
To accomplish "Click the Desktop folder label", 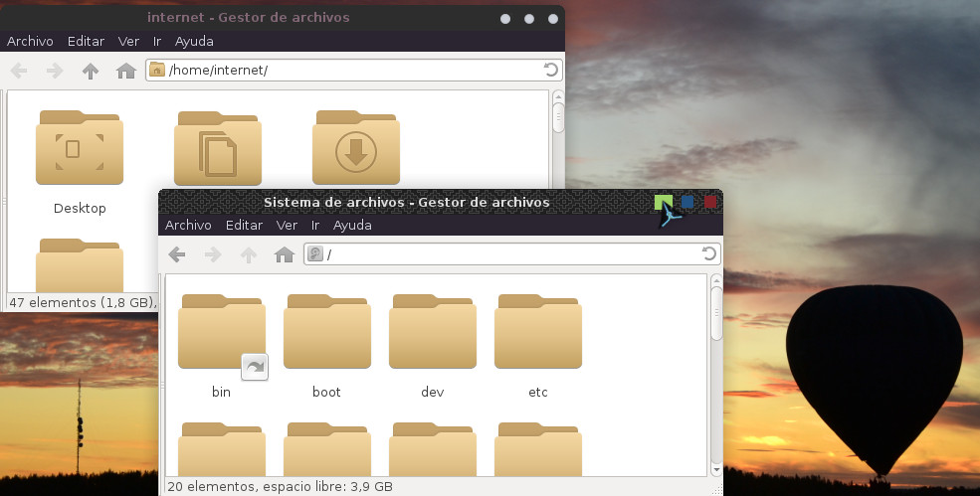I will pyautogui.click(x=80, y=208).
